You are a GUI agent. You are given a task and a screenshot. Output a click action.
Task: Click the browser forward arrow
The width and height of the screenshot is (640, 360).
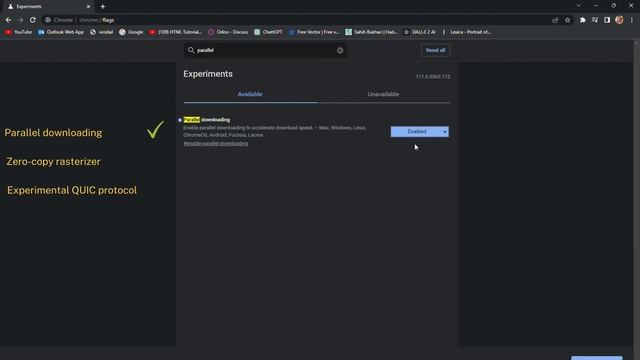(20, 20)
